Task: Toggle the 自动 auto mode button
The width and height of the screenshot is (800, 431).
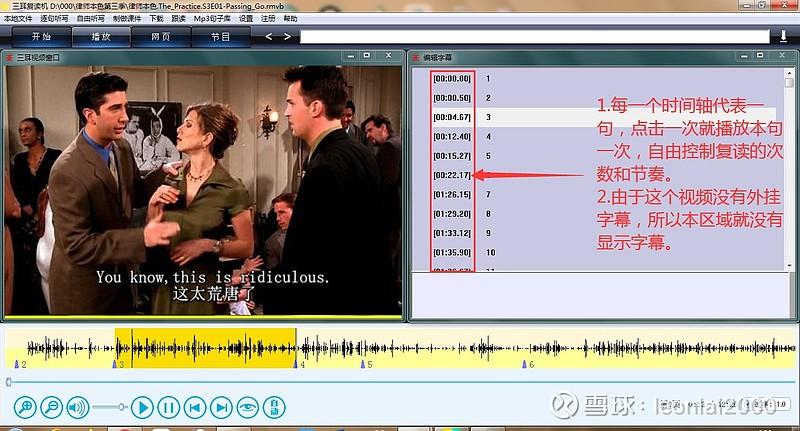Action: click(x=274, y=407)
